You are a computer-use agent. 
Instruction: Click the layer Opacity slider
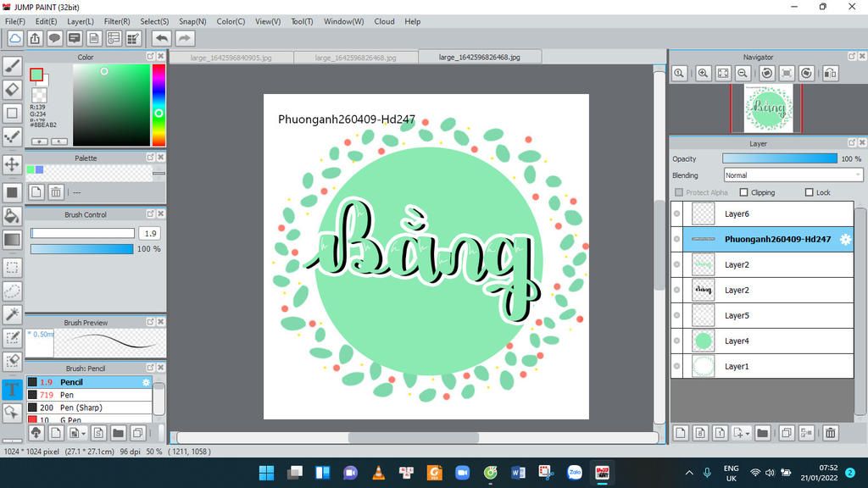point(780,158)
